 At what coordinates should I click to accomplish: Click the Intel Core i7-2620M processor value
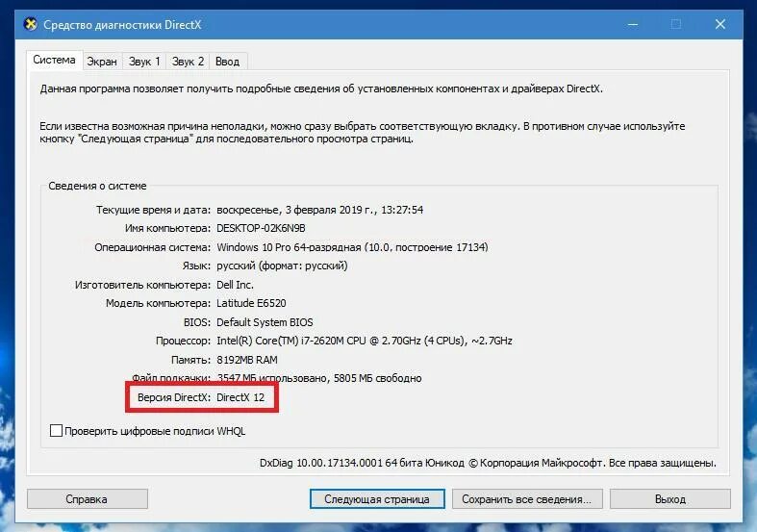click(x=364, y=341)
